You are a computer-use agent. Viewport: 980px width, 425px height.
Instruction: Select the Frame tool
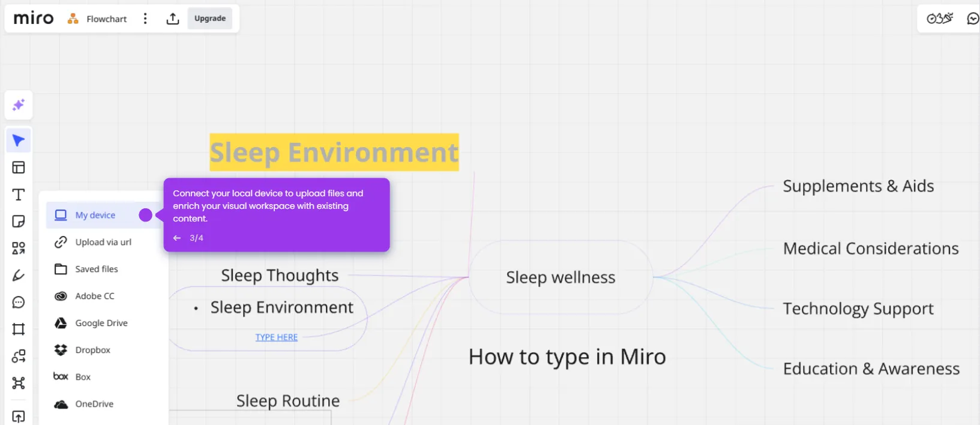19,329
